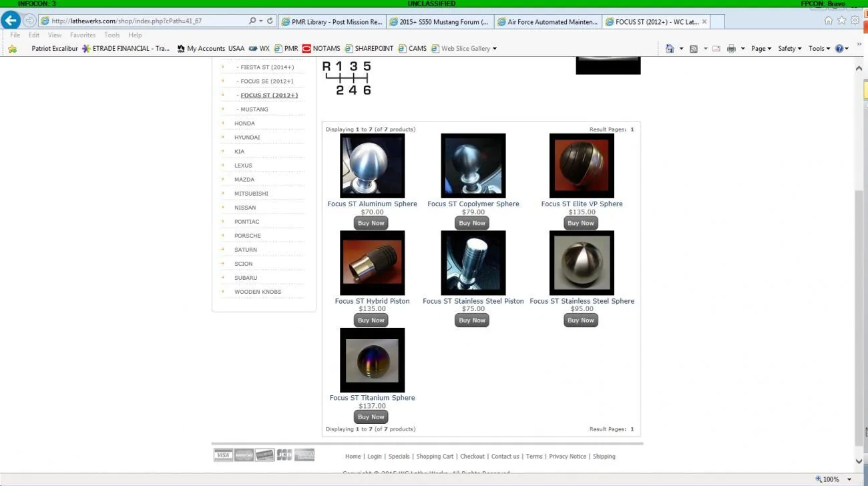The height and width of the screenshot is (486, 868).
Task: Open the Page dropdown menu
Action: pyautogui.click(x=761, y=49)
